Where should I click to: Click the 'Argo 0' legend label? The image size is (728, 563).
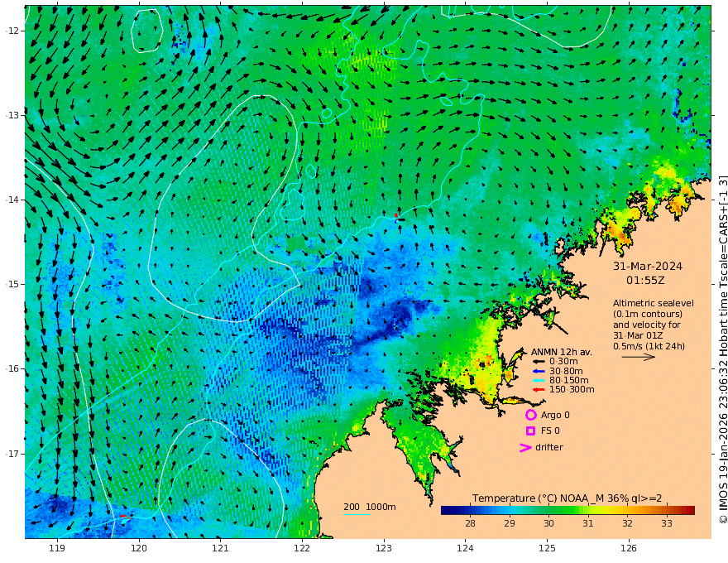555,415
